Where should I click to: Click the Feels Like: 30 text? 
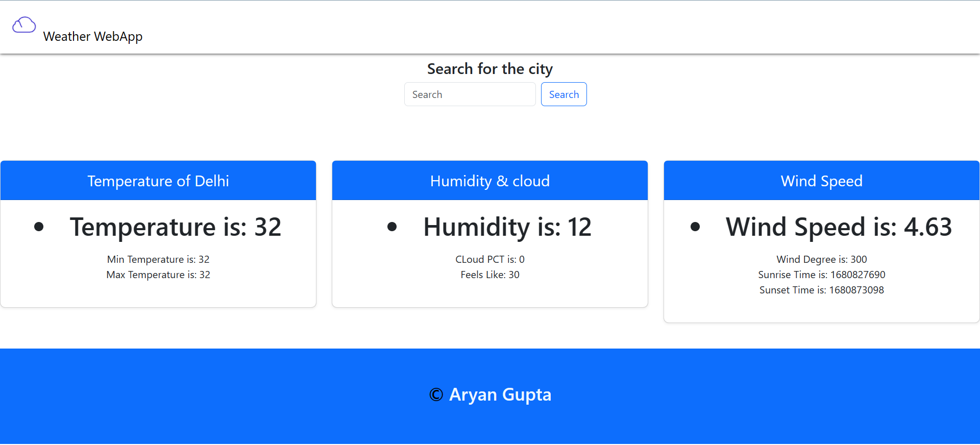(x=489, y=275)
